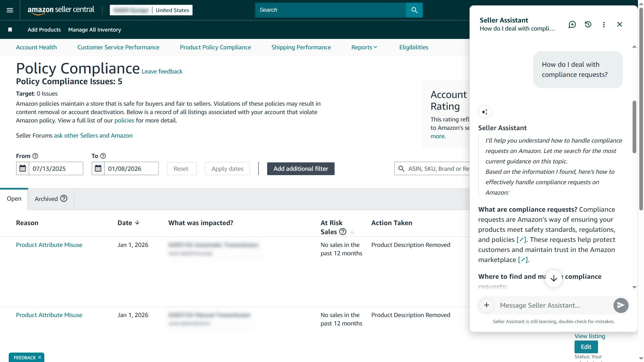Switch to the Archived tab
Image resolution: width=644 pixels, height=362 pixels.
(x=47, y=199)
